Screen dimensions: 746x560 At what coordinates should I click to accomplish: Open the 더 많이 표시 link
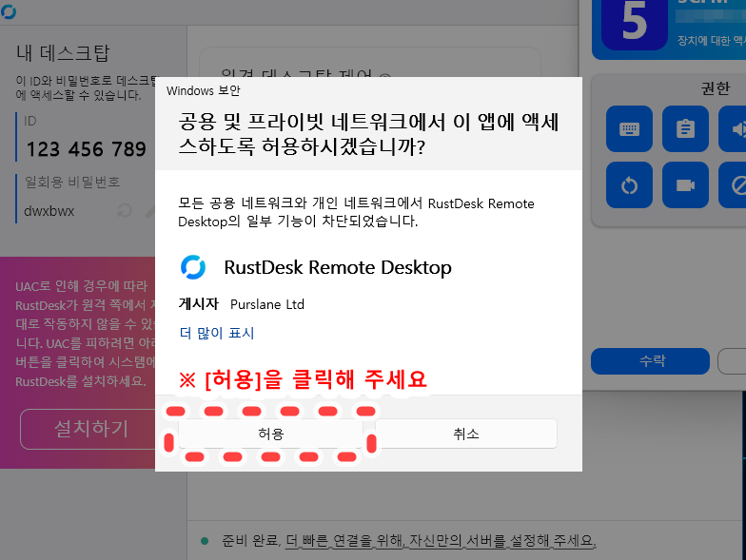(x=217, y=333)
